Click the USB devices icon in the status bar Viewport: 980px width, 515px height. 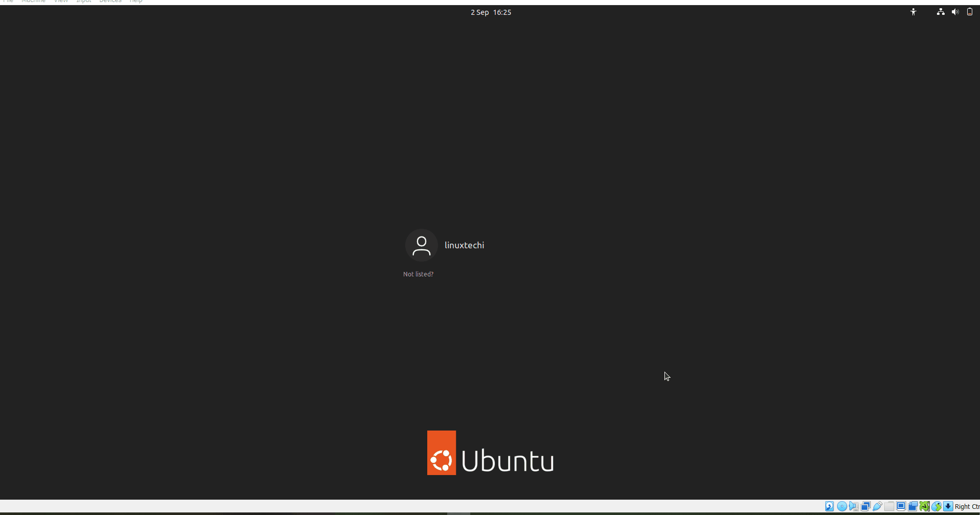(878, 506)
